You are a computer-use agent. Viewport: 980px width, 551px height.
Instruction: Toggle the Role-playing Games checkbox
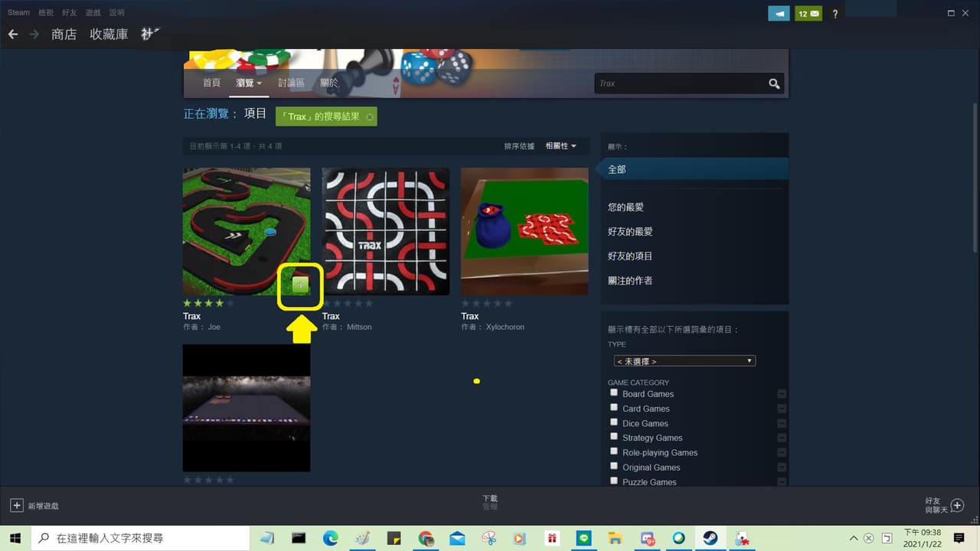pos(614,451)
